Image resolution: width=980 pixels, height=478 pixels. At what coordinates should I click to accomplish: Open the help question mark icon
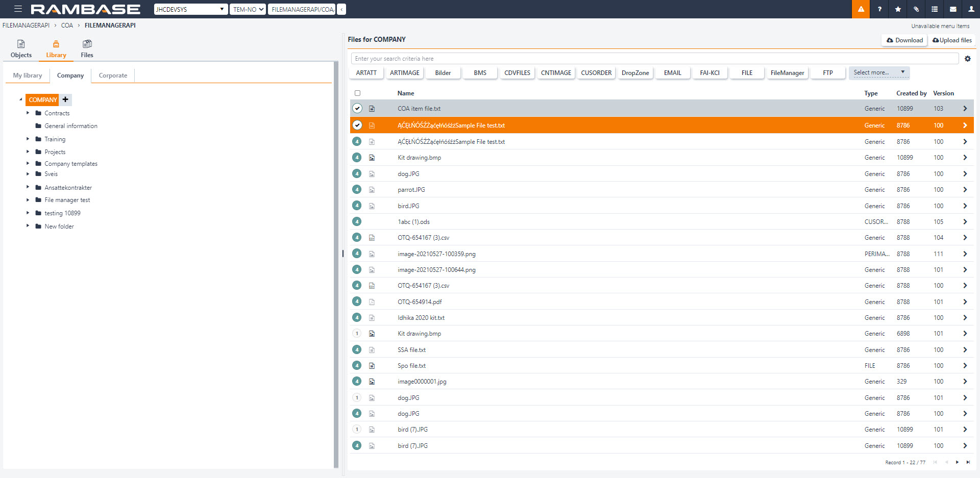879,9
